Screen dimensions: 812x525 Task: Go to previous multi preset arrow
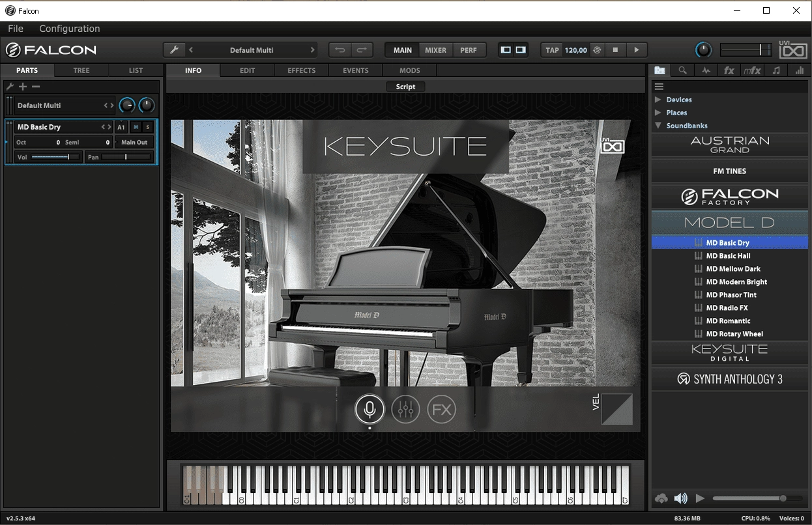[x=191, y=50]
